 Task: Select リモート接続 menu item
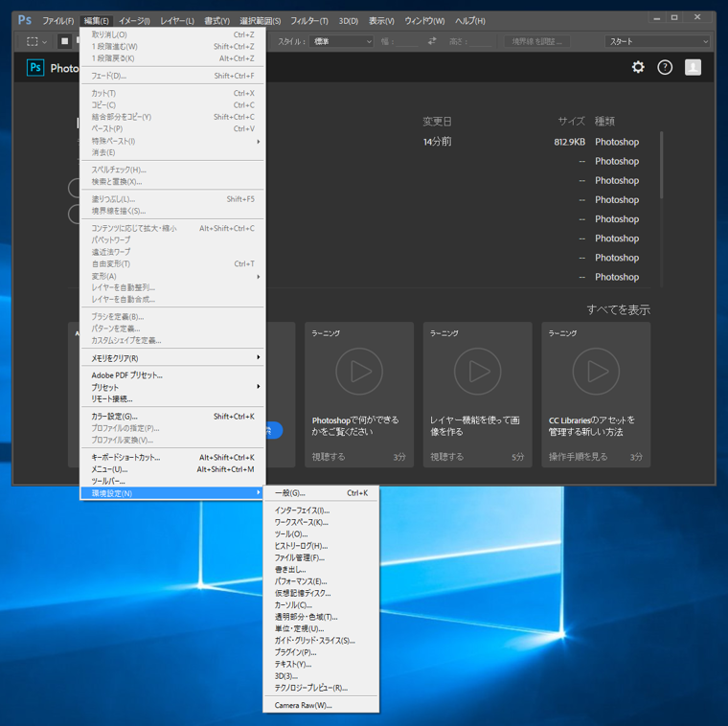(x=172, y=398)
